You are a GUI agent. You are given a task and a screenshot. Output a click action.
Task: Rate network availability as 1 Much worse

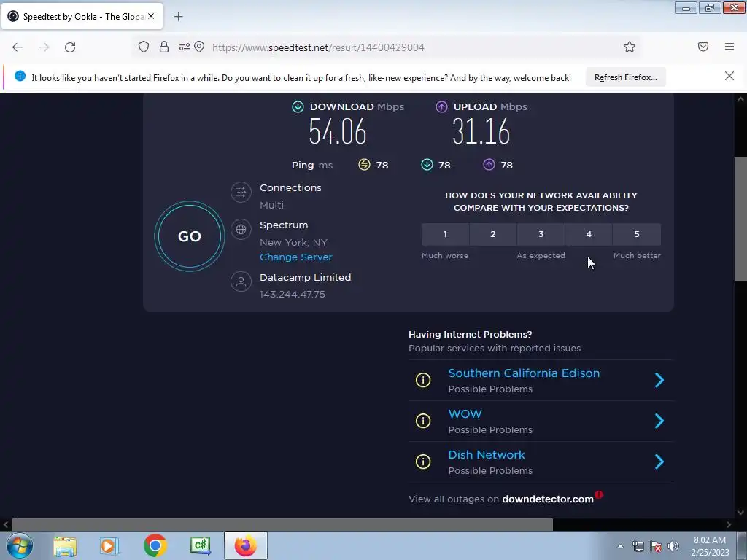pyautogui.click(x=445, y=234)
